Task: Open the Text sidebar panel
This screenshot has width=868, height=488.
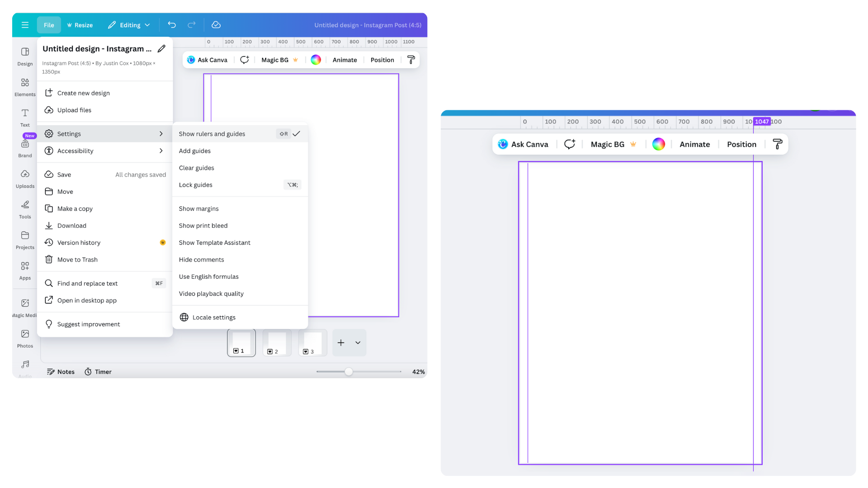Action: point(25,117)
